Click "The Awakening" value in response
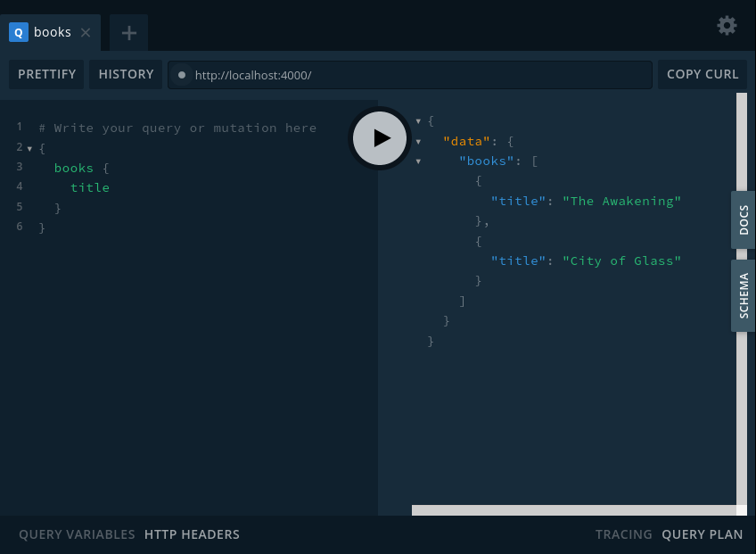 tap(622, 201)
